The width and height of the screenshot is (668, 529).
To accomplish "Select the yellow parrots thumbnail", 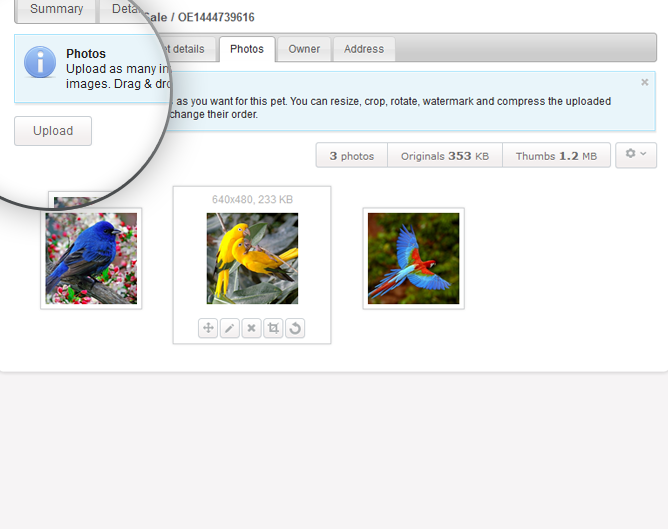I will 252,259.
